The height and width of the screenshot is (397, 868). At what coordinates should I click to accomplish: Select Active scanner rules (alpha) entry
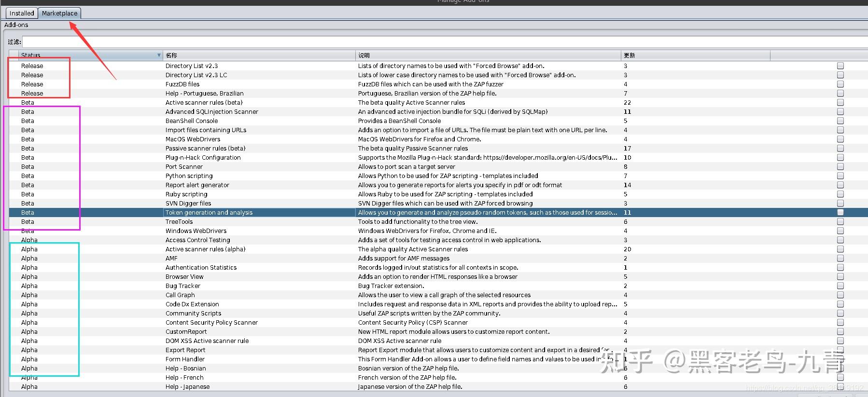[205, 249]
